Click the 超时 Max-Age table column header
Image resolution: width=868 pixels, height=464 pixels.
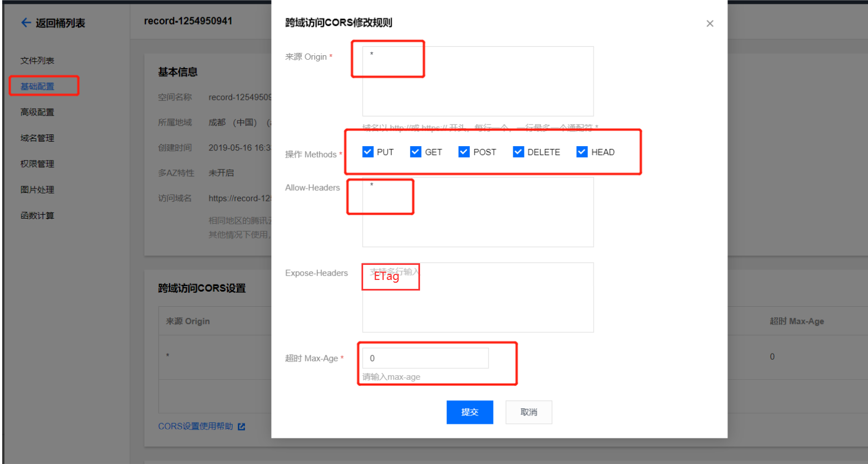click(x=797, y=321)
